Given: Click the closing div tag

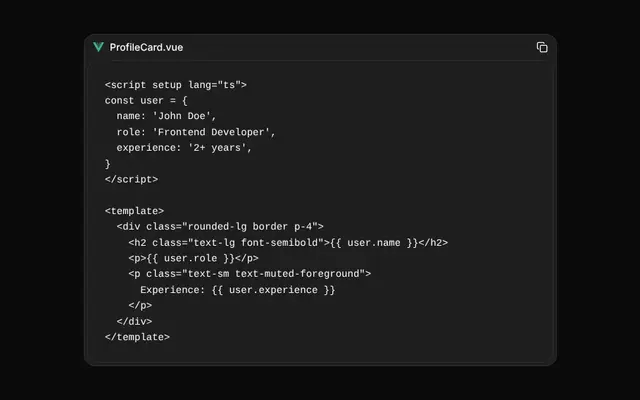Looking at the screenshot, I should pyautogui.click(x=134, y=322).
